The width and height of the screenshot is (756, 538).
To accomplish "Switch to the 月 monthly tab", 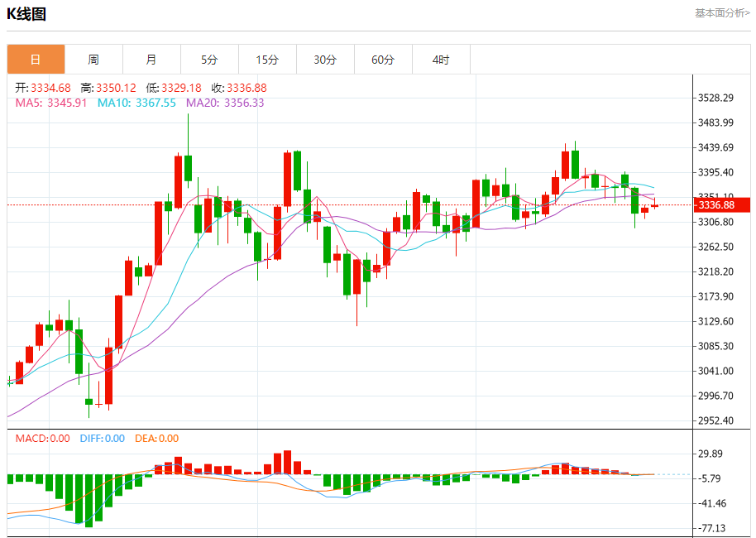I will point(151,60).
